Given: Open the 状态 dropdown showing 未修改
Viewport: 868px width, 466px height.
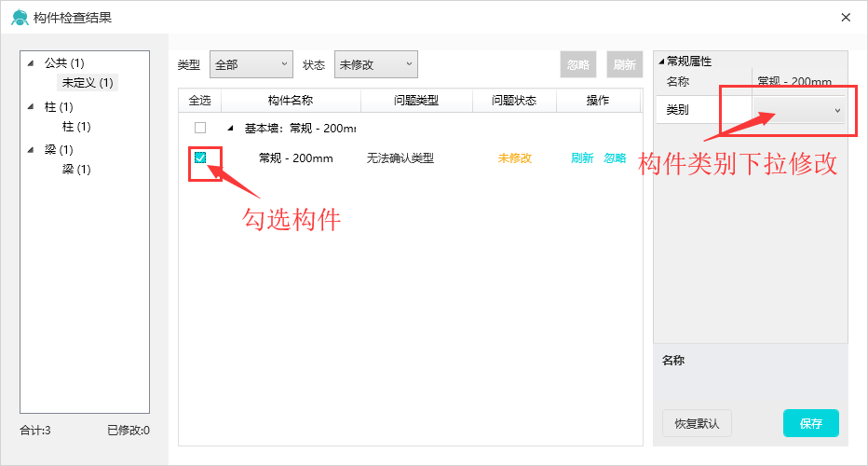Looking at the screenshot, I should tap(376, 65).
